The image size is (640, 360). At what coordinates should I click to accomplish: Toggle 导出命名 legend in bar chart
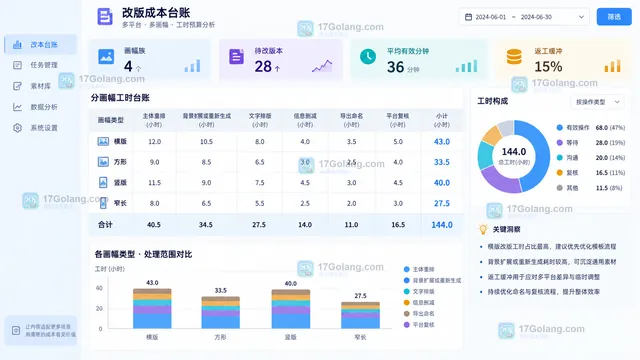[419, 313]
